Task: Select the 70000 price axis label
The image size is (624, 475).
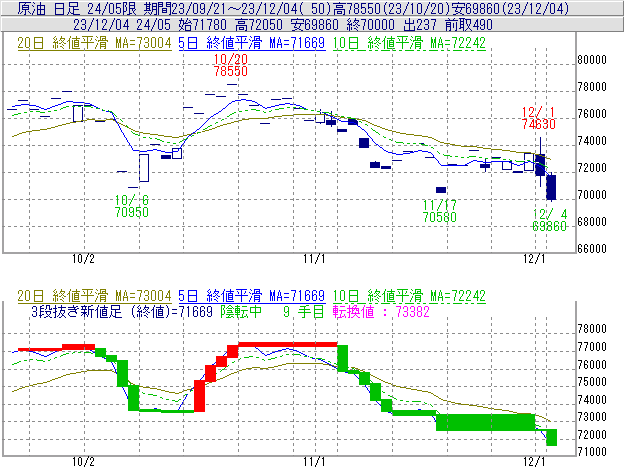Action: tap(592, 195)
